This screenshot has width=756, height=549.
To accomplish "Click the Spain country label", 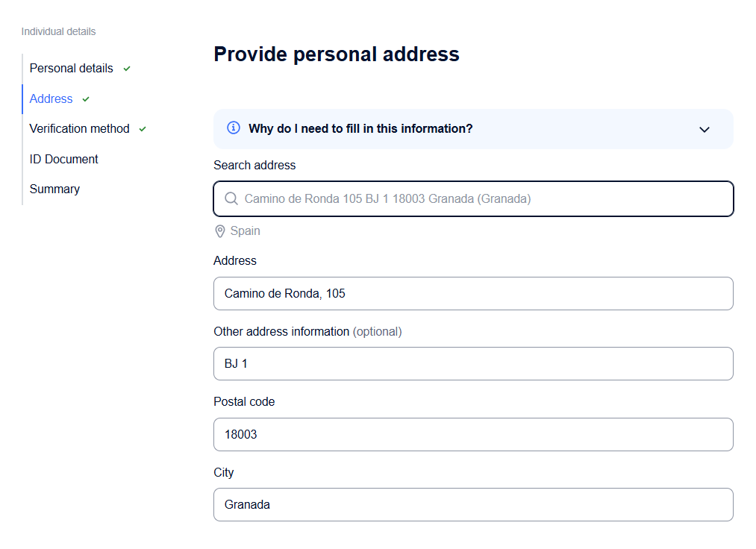I will point(245,231).
